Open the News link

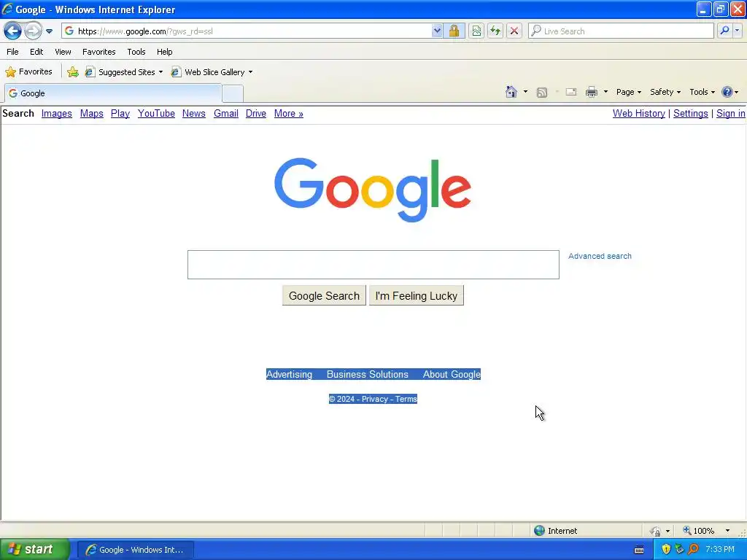coord(194,113)
